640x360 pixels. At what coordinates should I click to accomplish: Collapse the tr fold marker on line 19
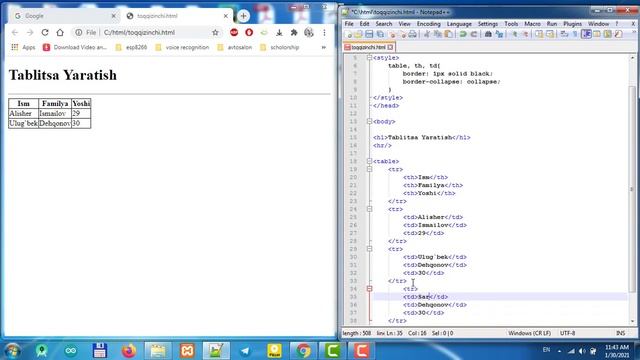[369, 169]
